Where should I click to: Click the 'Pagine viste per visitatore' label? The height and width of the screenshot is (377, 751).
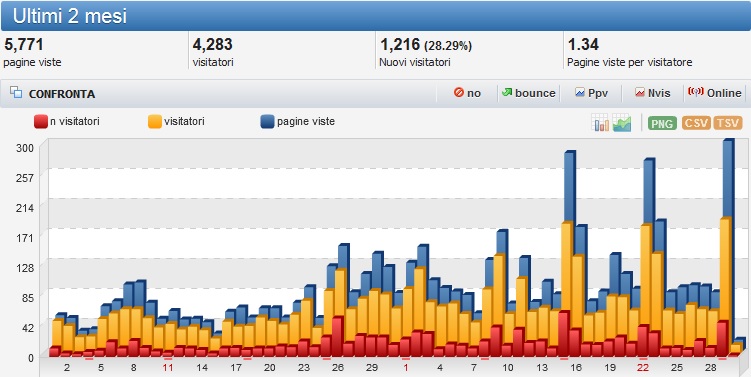coord(629,63)
